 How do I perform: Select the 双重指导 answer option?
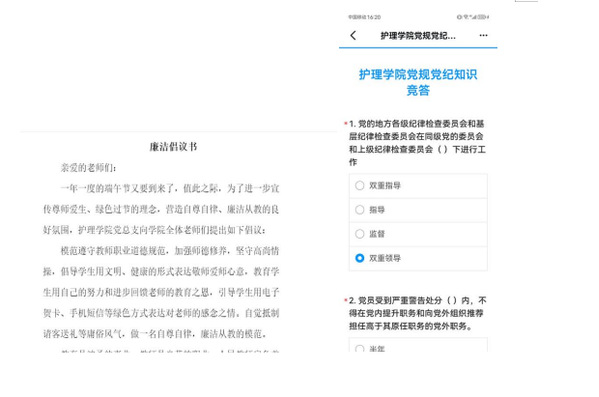pos(418,186)
